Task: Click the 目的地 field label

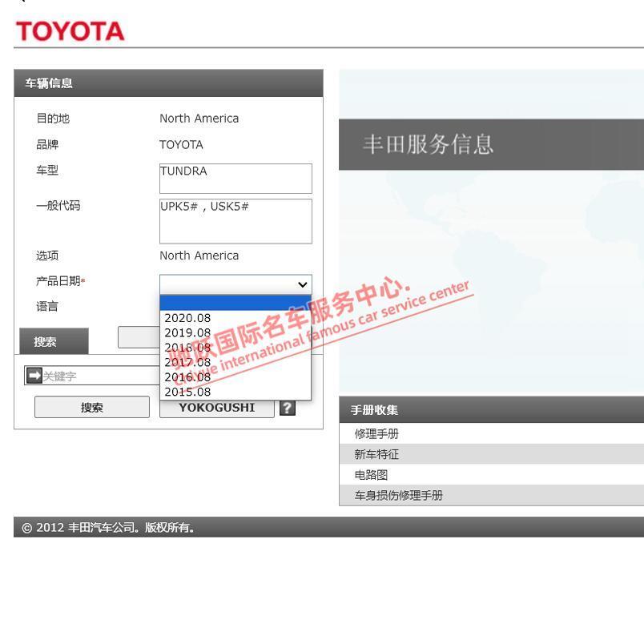Action: point(53,119)
